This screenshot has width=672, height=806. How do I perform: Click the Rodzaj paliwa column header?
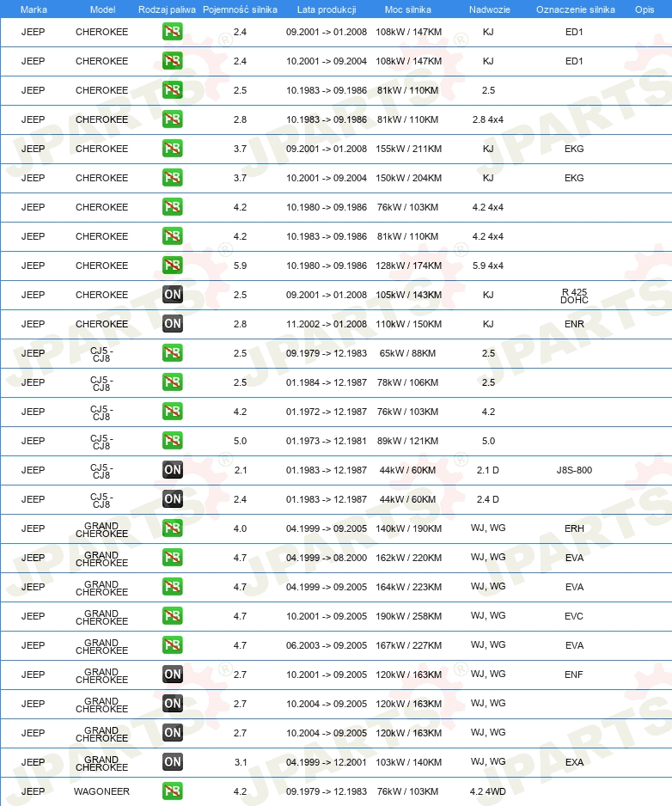(167, 9)
